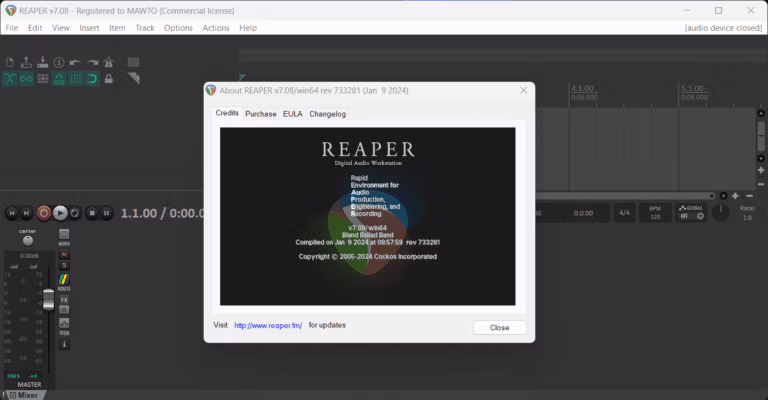Open the File menu
The height and width of the screenshot is (400, 768).
tap(12, 28)
